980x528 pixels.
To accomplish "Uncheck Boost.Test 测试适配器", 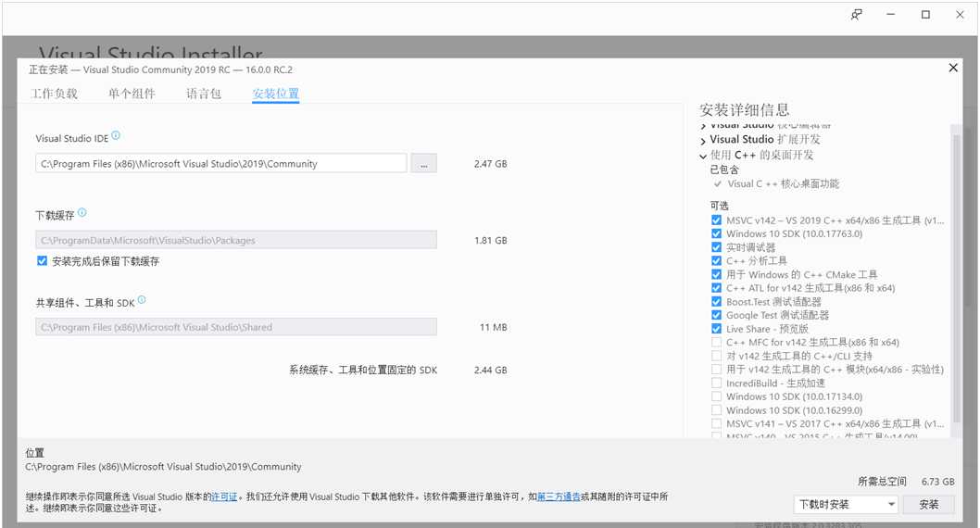I will [716, 301].
